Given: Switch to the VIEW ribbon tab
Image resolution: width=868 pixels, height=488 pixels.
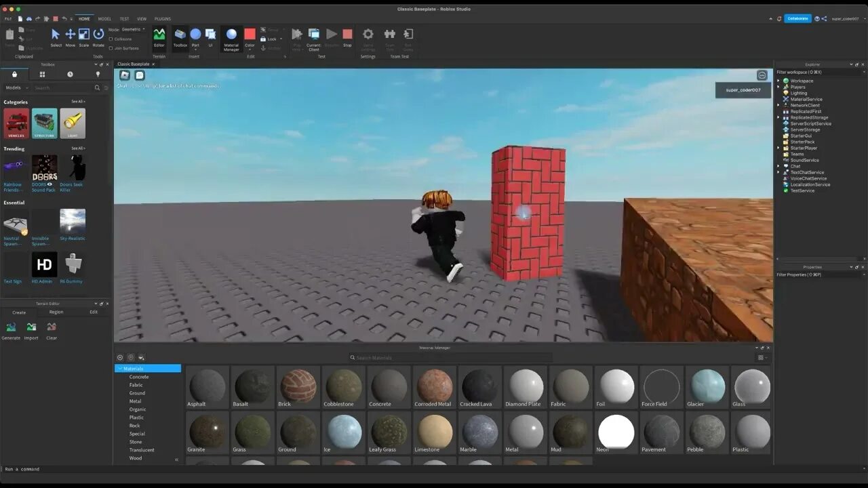Looking at the screenshot, I should pos(142,19).
